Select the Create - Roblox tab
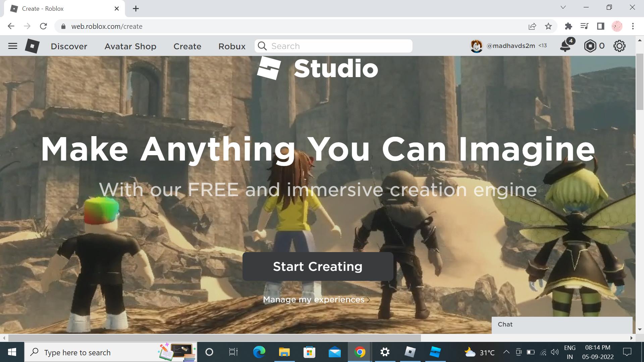Image resolution: width=644 pixels, height=362 pixels. point(64,9)
